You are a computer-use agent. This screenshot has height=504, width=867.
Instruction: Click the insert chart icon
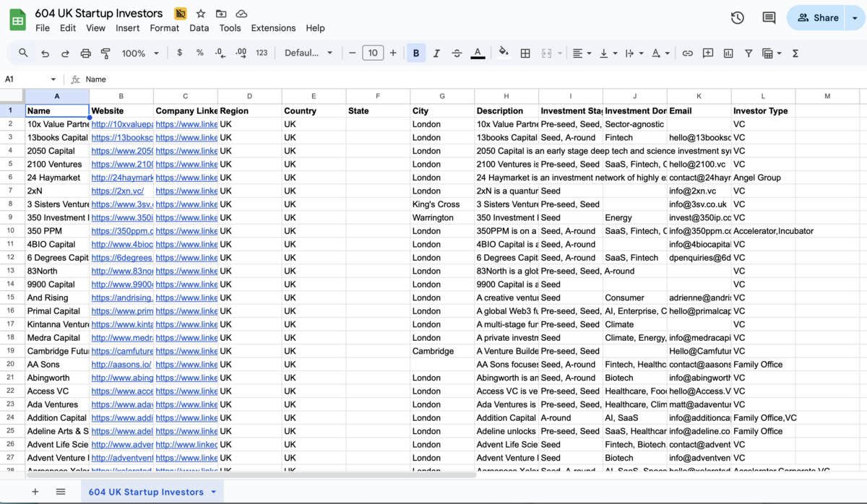(728, 53)
